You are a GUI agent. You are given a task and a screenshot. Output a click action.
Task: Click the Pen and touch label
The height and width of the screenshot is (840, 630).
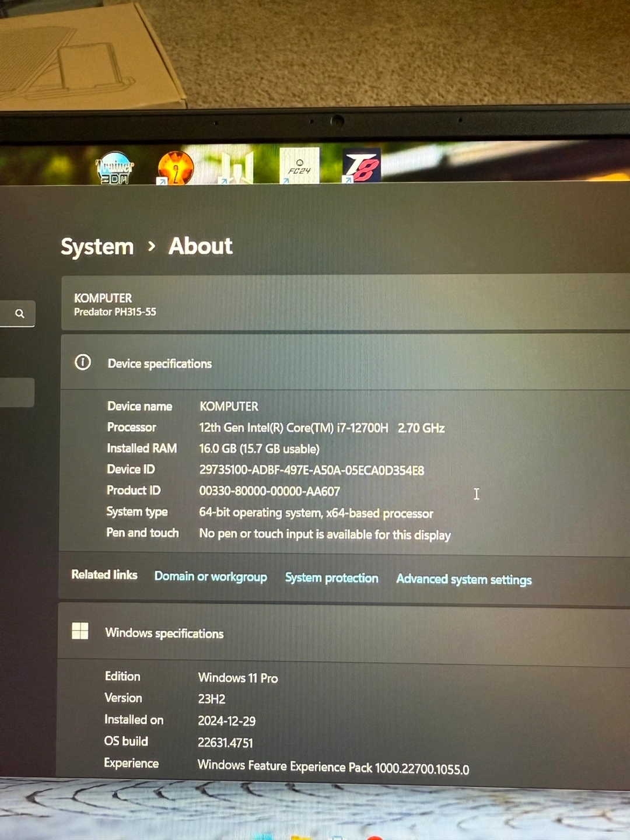(142, 533)
